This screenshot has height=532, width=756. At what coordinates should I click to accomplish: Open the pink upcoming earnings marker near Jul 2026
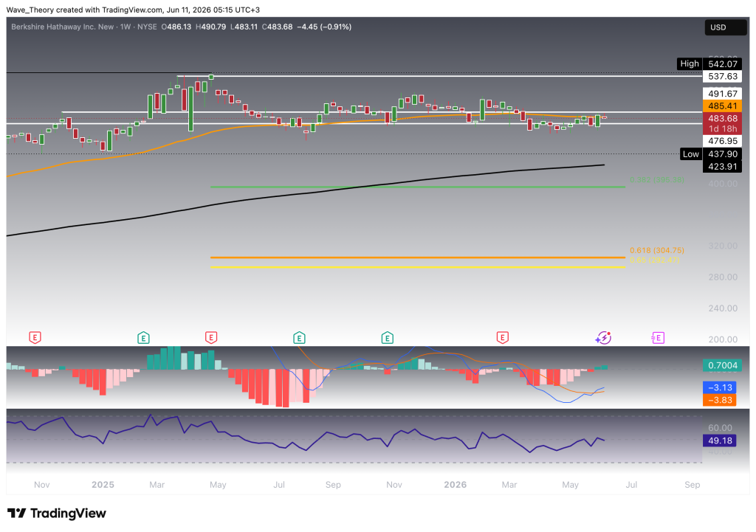point(658,338)
